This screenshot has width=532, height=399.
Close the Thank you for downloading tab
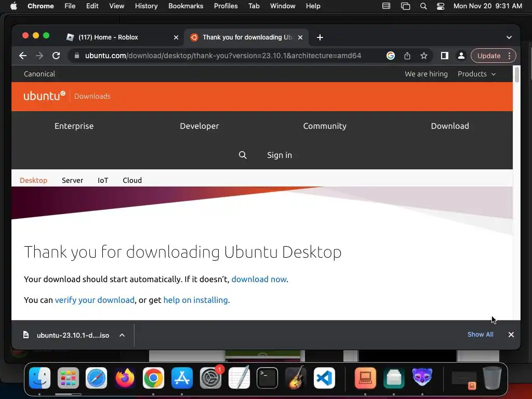300,37
